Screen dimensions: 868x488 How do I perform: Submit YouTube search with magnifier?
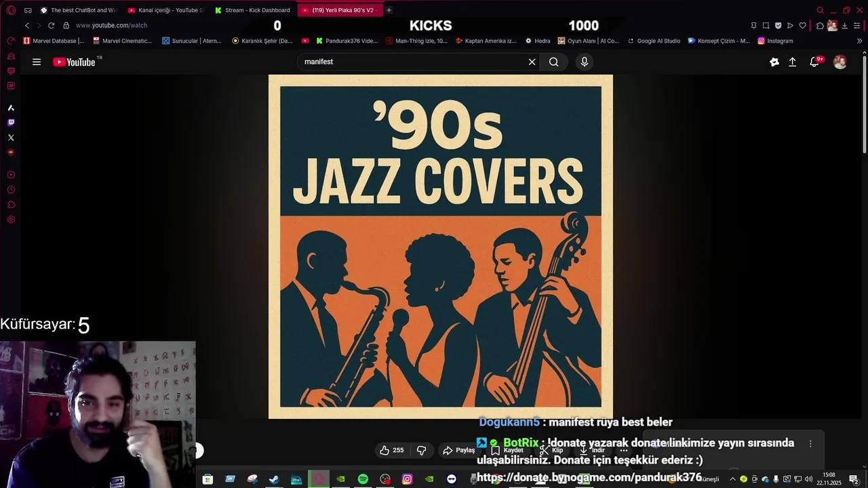[x=554, y=62]
